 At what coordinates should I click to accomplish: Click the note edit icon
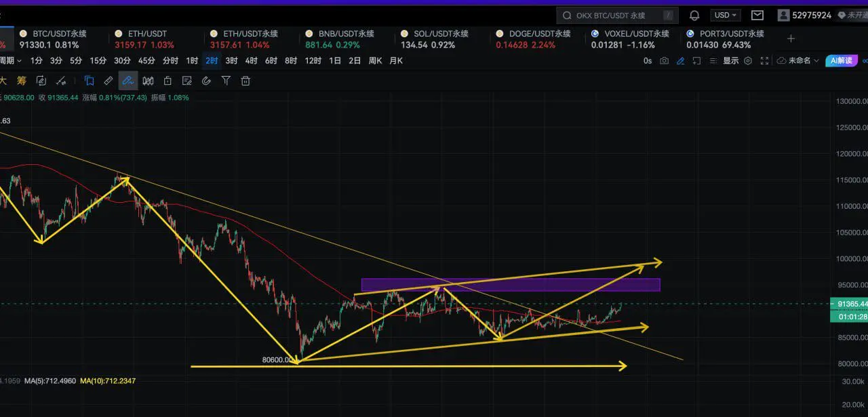[187, 81]
